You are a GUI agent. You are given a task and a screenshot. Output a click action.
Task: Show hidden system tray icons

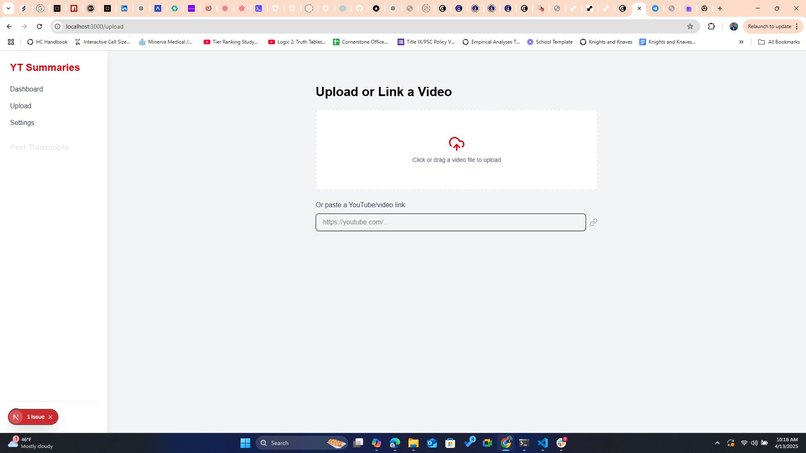click(717, 443)
